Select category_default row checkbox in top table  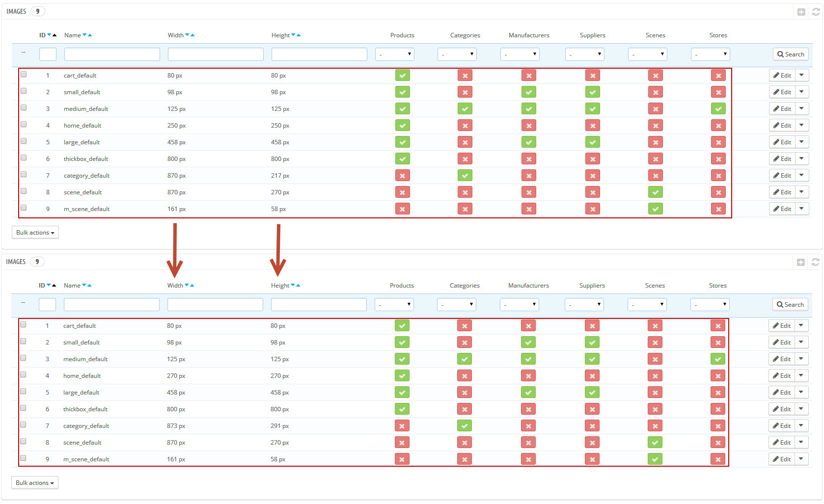coord(24,175)
